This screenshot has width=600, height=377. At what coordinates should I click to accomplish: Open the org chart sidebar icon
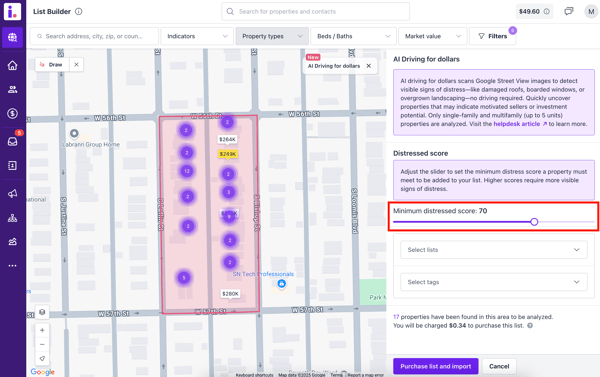12,218
